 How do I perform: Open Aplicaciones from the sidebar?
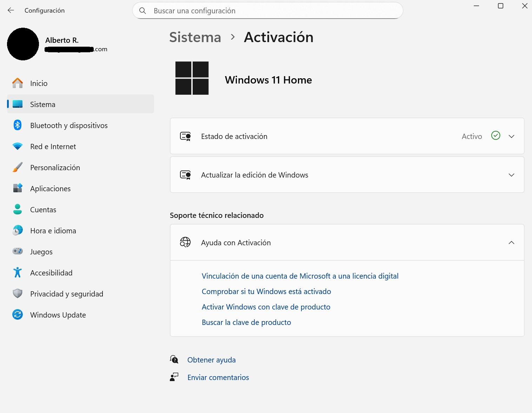50,188
